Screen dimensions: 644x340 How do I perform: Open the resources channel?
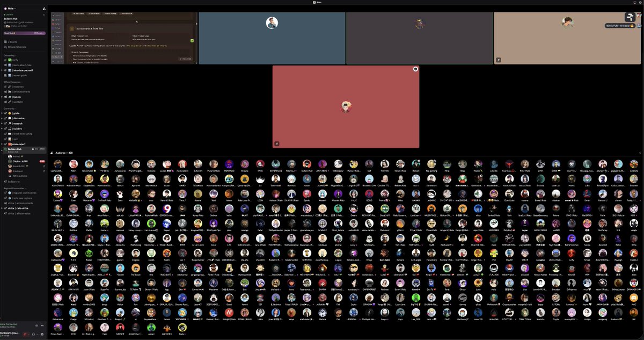(x=24, y=86)
